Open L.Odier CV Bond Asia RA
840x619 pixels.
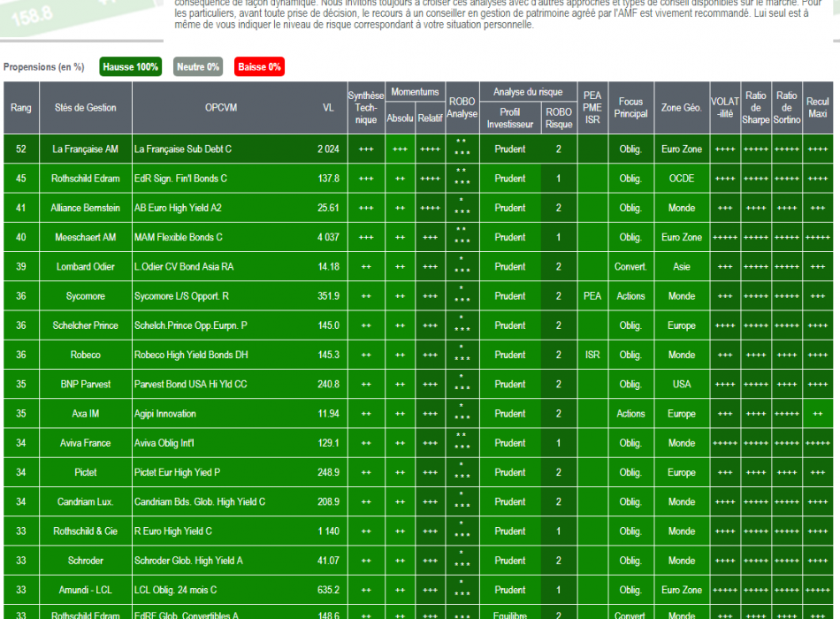point(184,267)
